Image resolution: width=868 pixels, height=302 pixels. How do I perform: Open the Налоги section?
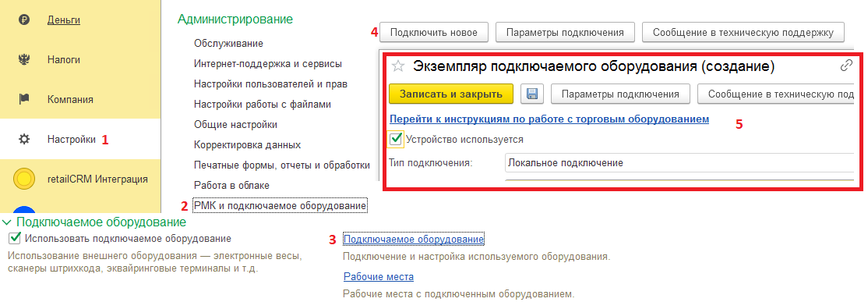(x=64, y=60)
